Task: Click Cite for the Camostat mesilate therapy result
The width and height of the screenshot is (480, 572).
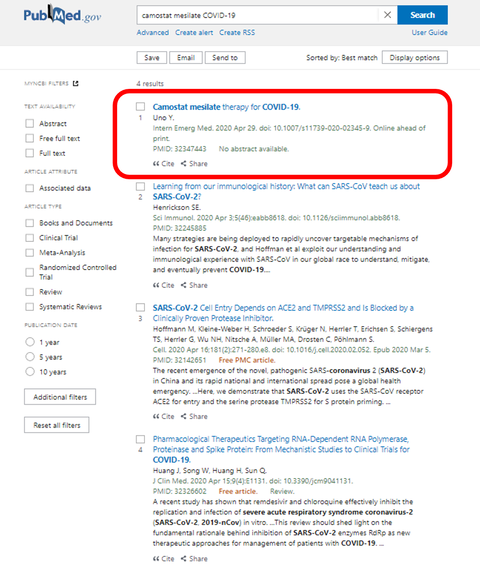Action: 163,164
